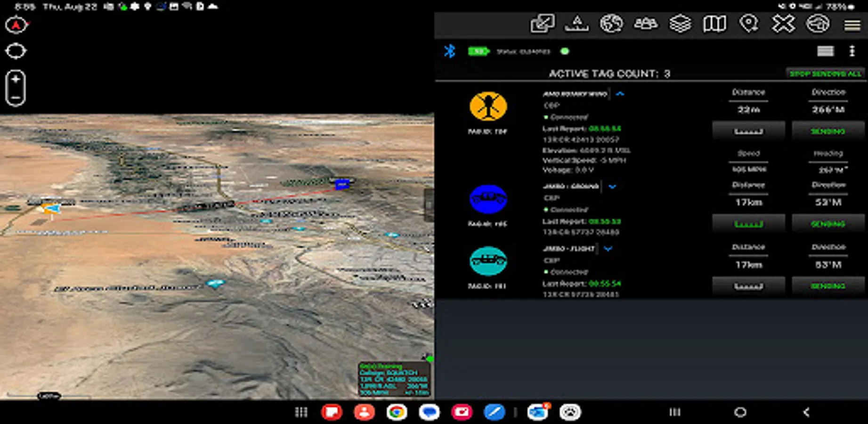Tap the map orientation lock icon
The image size is (868, 424).
[16, 51]
